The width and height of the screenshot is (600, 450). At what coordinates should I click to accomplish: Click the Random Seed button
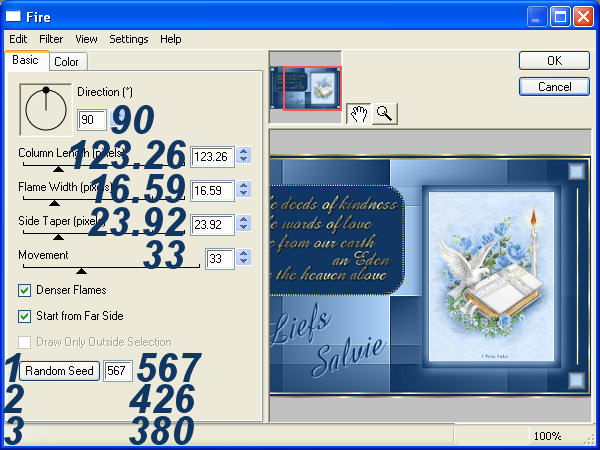pos(59,371)
